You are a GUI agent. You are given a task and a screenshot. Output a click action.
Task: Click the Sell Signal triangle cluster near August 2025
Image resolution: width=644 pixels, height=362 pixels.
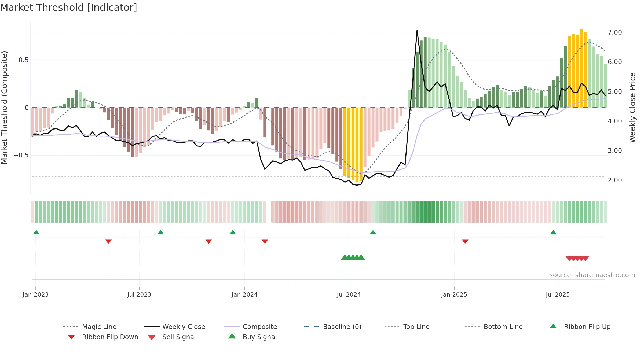[x=577, y=259]
